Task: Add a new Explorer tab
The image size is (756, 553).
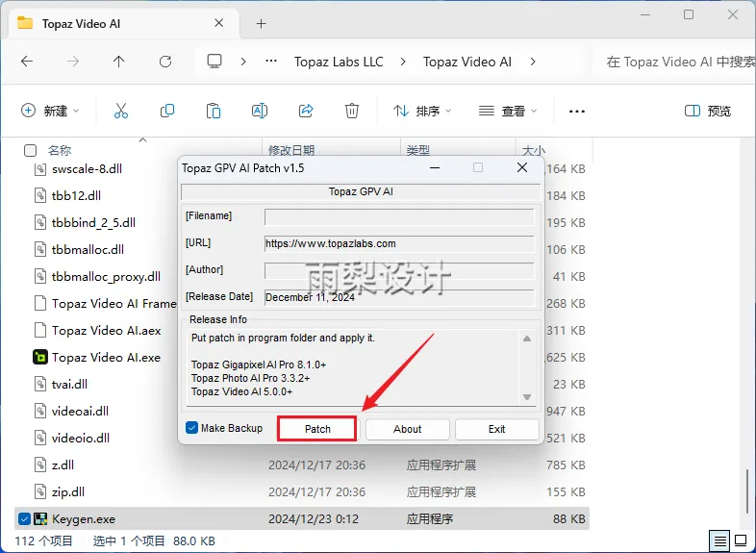Action: tap(261, 24)
